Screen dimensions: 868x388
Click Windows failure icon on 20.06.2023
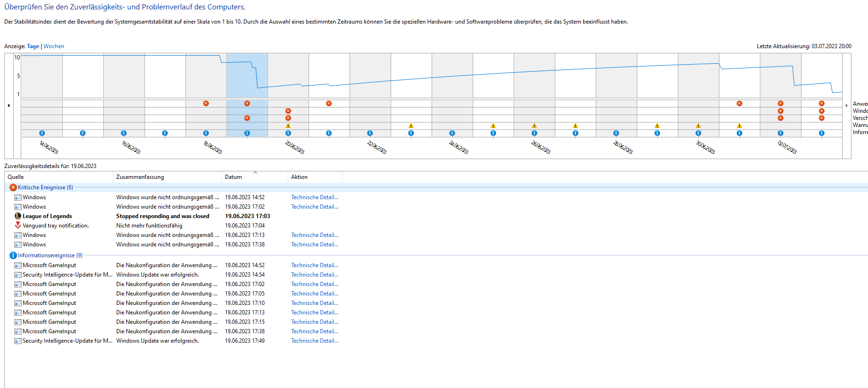click(288, 111)
